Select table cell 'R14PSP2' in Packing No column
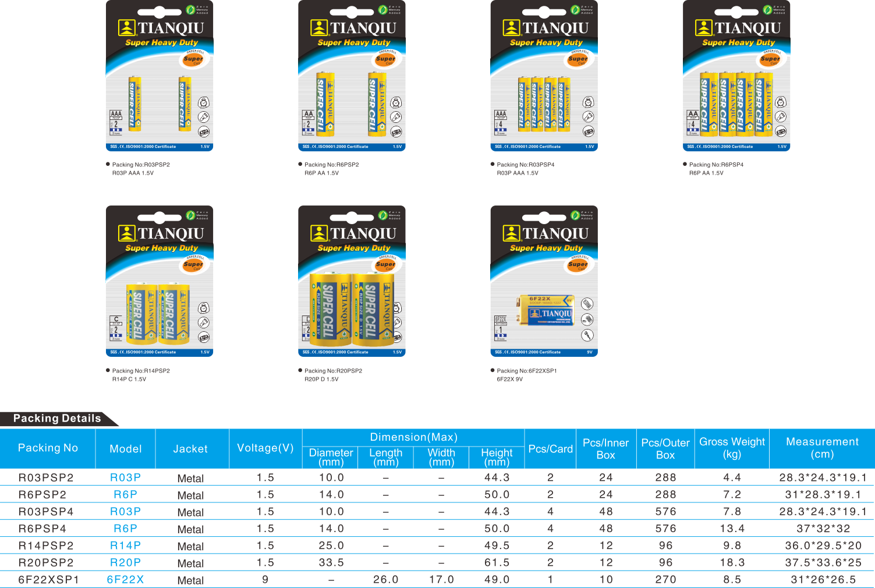 [x=46, y=546]
